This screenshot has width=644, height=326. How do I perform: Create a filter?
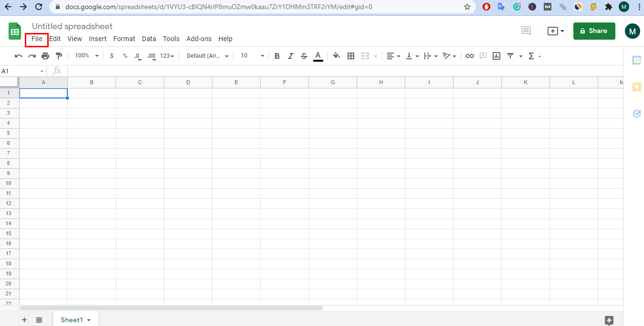click(x=511, y=56)
